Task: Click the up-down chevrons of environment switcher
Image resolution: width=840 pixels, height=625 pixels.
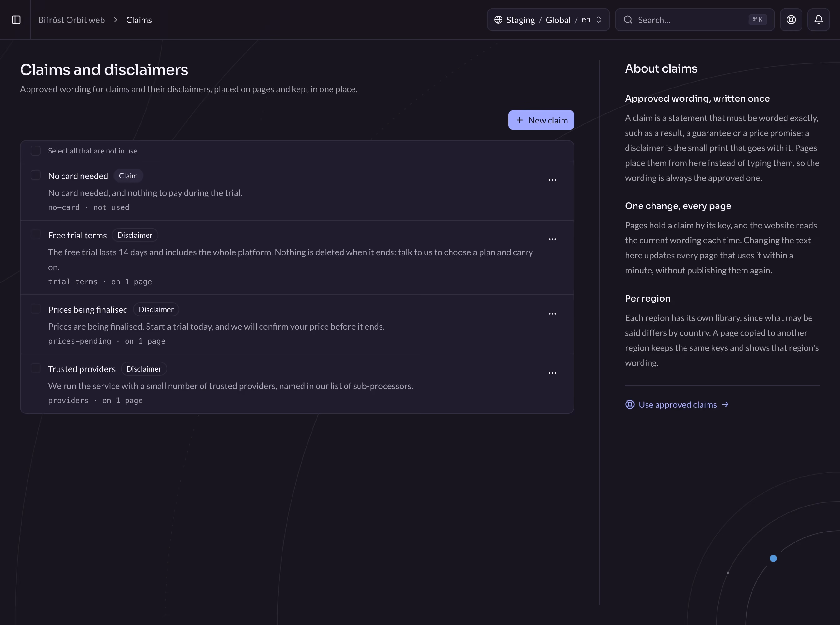Action: 599,20
